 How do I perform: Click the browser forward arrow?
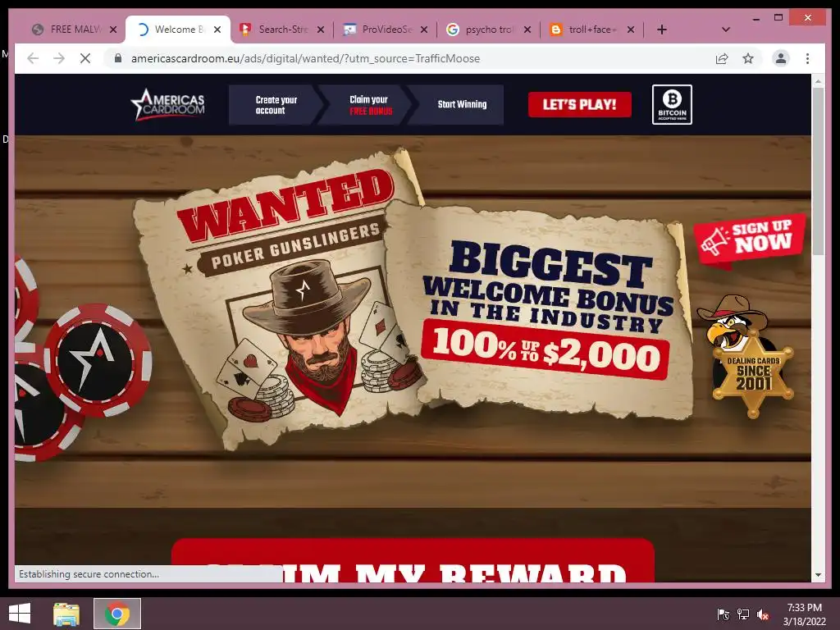pyautogui.click(x=59, y=58)
